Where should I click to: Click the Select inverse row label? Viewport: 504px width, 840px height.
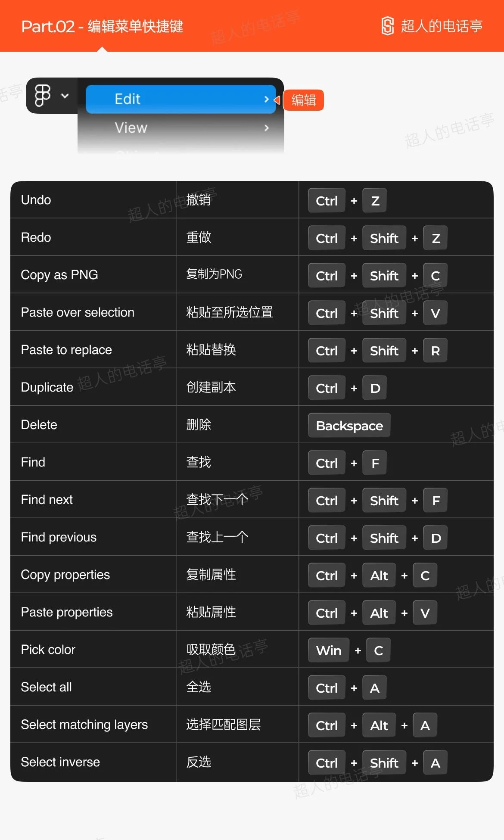click(x=60, y=762)
